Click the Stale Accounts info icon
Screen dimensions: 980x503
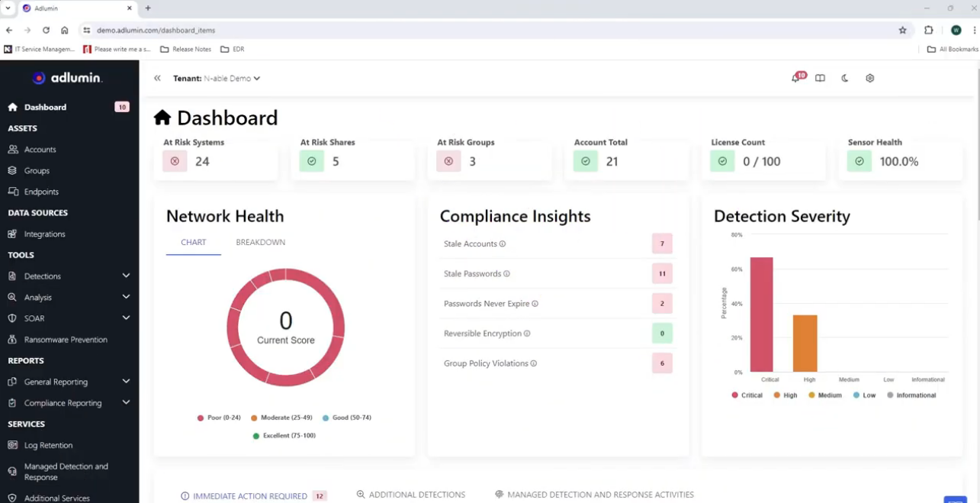pos(503,244)
